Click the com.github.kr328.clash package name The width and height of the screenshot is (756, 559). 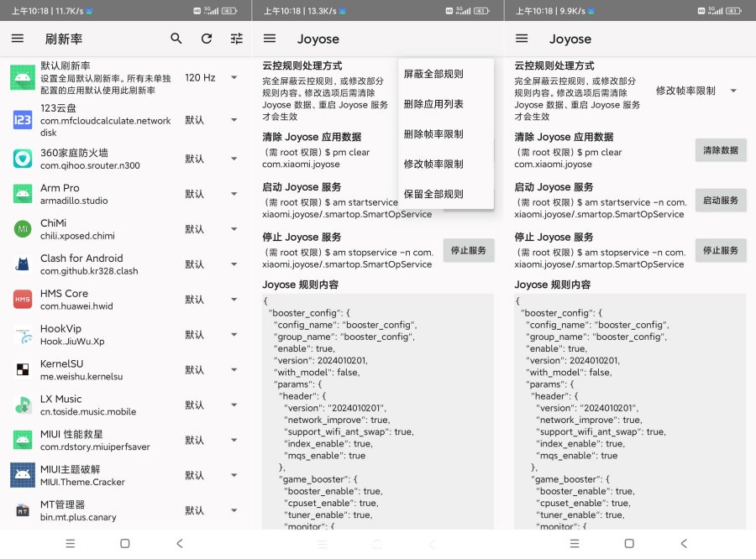pyautogui.click(x=89, y=271)
